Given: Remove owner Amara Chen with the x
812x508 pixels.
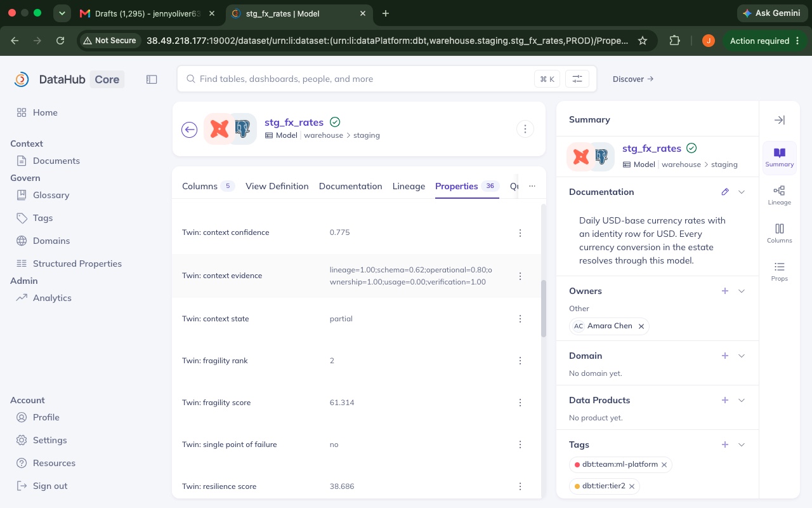Looking at the screenshot, I should click(641, 326).
